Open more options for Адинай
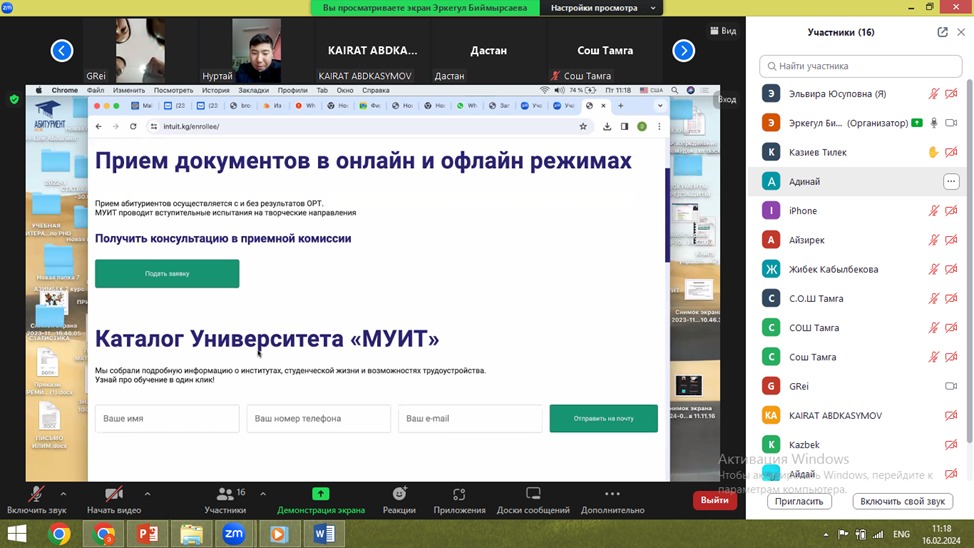The width and height of the screenshot is (974, 548). point(951,181)
